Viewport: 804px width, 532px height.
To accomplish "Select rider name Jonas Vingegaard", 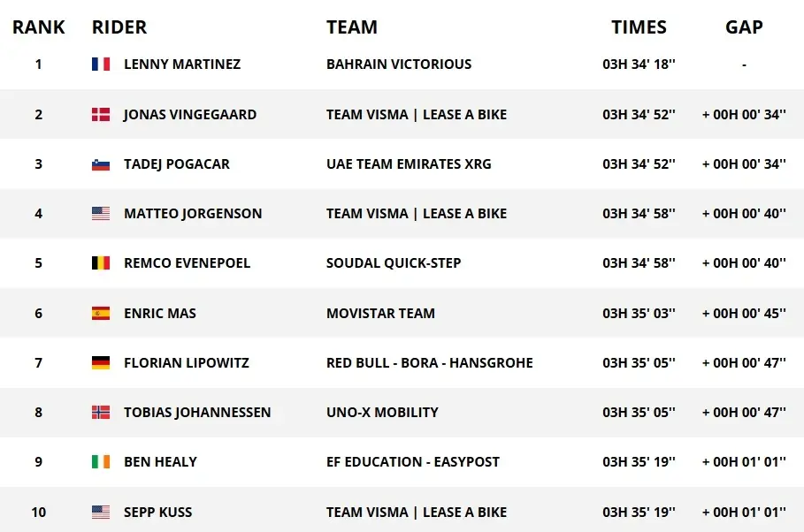I will click(190, 115).
